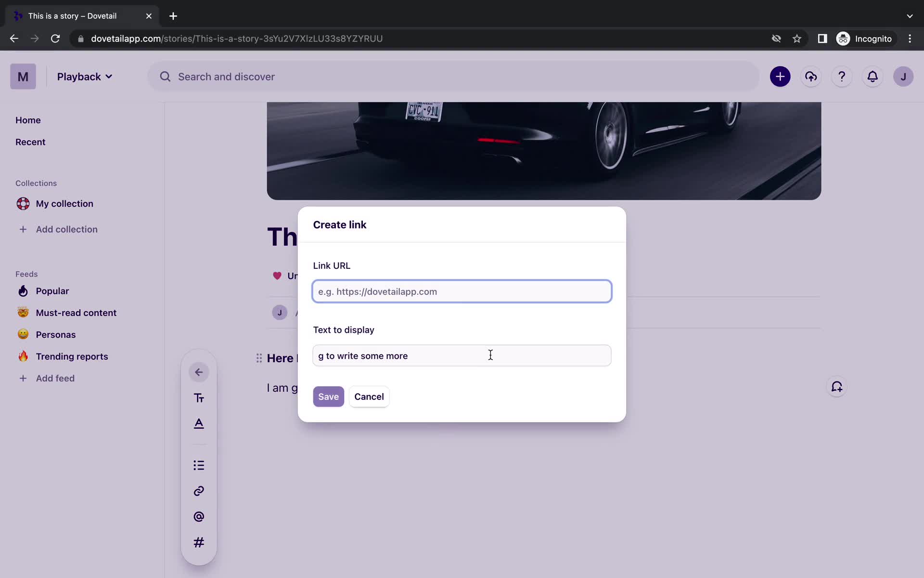
Task: Bookmark this page with star icon
Action: [797, 39]
